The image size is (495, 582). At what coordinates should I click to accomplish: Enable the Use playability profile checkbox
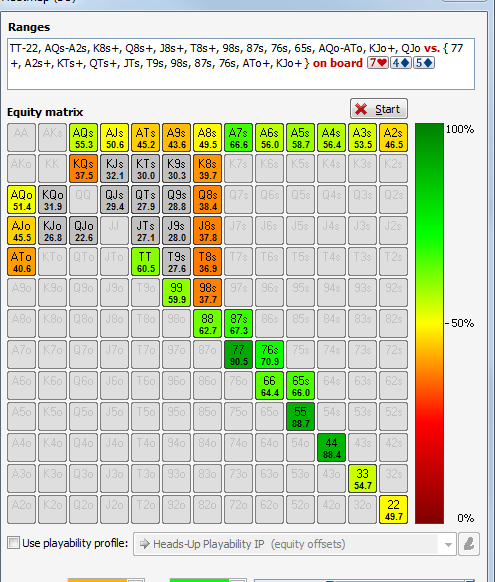tap(14, 543)
